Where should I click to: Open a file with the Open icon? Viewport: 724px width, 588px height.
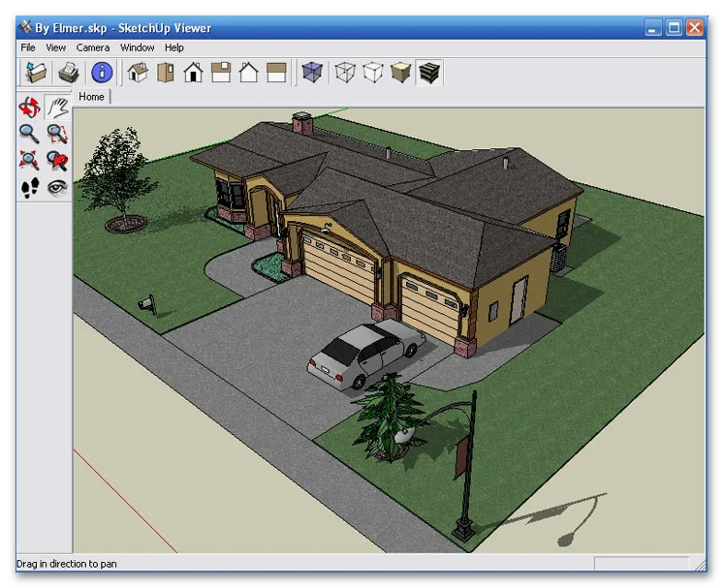coord(36,72)
